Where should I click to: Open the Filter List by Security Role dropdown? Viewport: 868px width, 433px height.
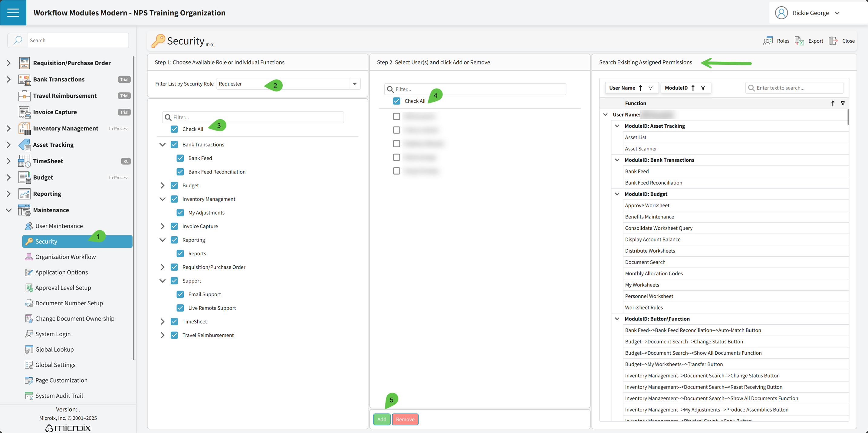355,84
